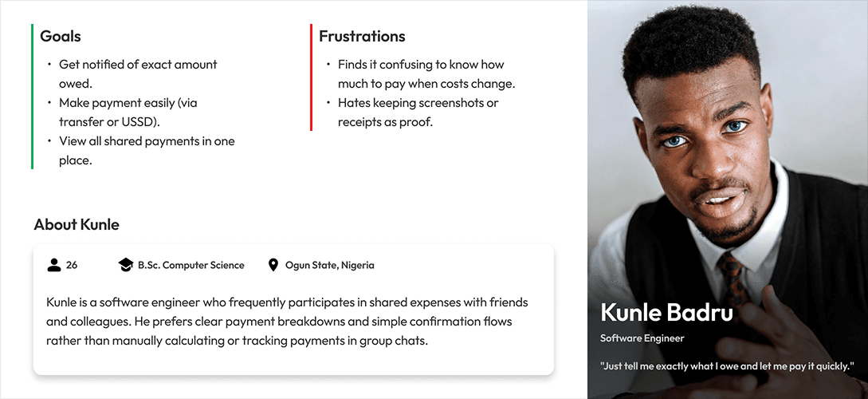Click the quote "Just tell me exactly what I owe"
The height and width of the screenshot is (399, 868).
click(727, 366)
